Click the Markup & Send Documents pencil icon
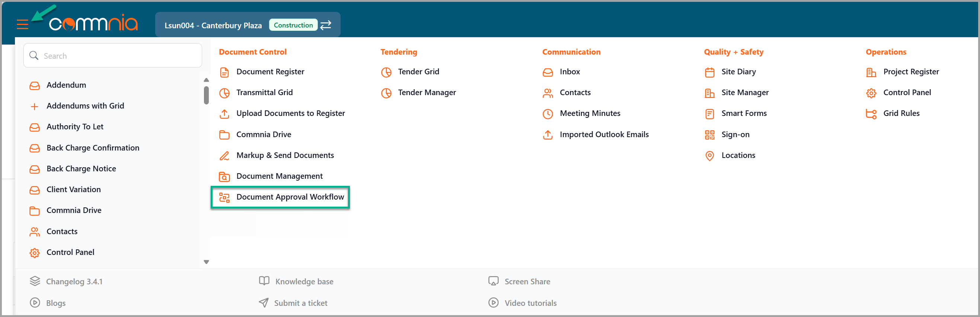Viewport: 980px width, 317px height. tap(224, 156)
